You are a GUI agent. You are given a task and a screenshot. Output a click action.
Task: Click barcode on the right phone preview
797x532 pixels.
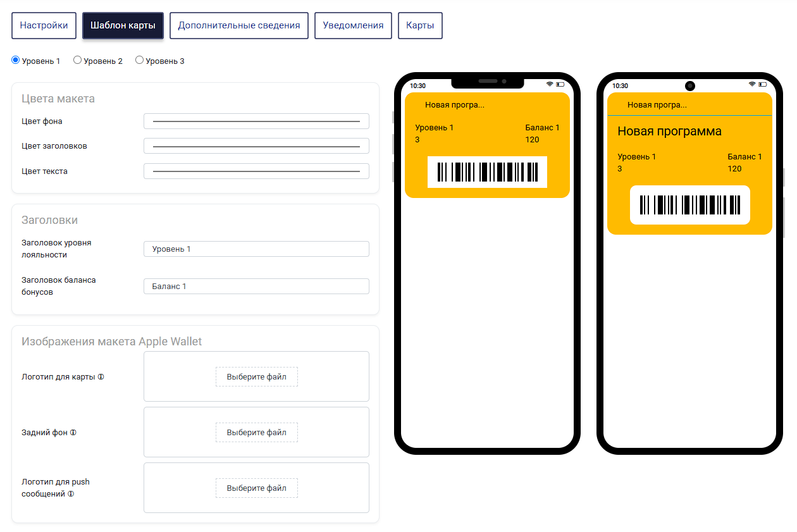tap(689, 205)
